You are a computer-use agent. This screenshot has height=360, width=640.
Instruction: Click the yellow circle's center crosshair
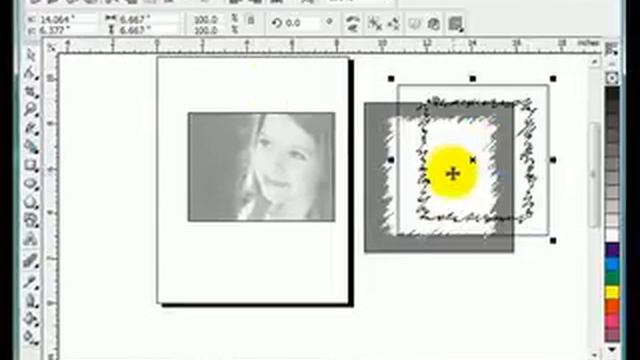point(453,174)
